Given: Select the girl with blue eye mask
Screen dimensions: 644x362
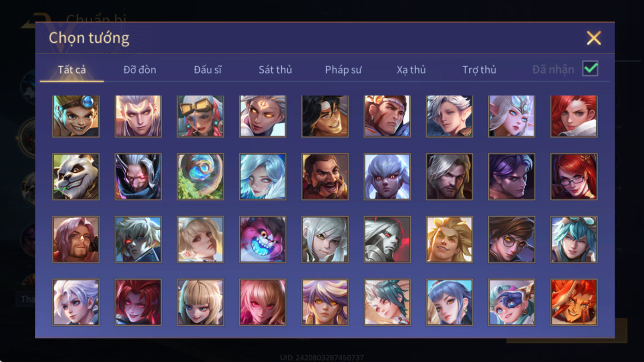Looking at the screenshot, I should 512,302.
